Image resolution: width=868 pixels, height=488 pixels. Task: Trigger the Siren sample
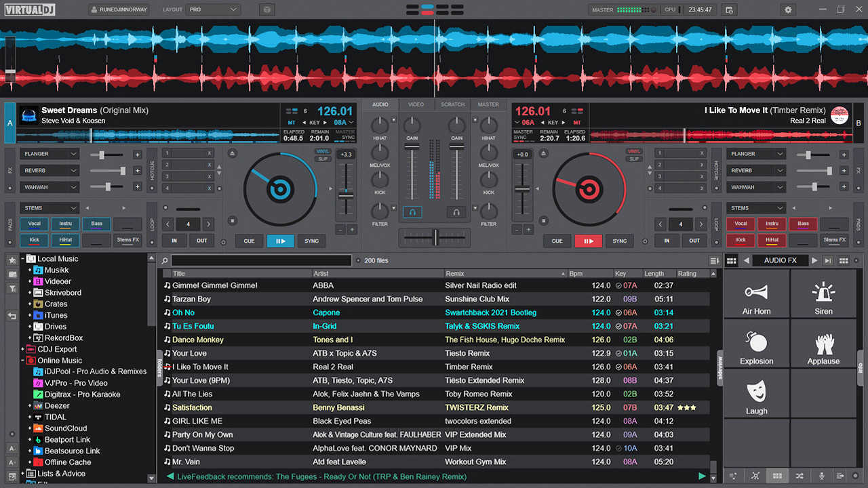[x=823, y=294]
